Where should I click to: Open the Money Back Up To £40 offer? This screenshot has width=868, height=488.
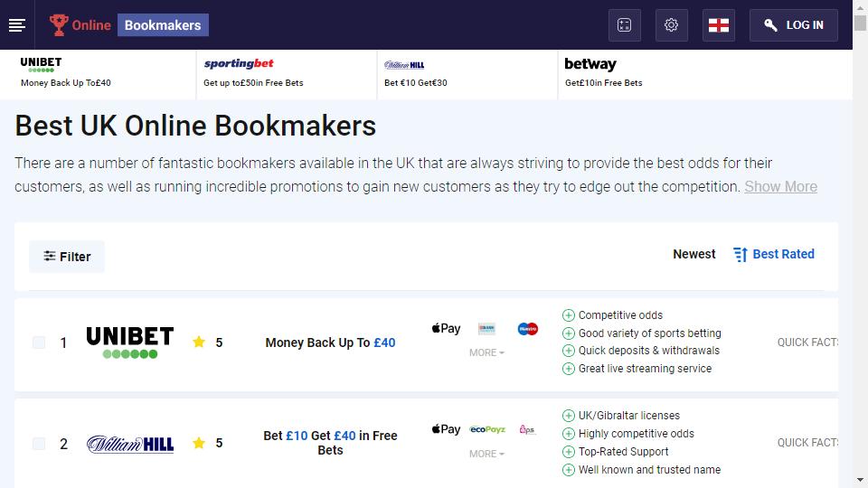click(331, 343)
